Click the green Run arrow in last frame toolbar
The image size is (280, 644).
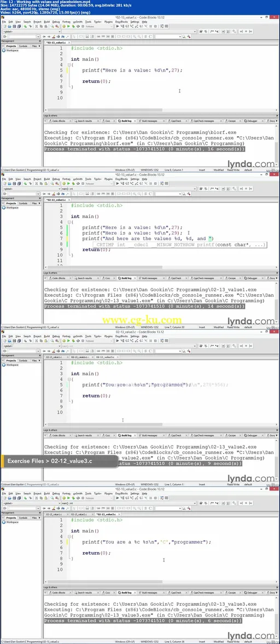[69, 498]
